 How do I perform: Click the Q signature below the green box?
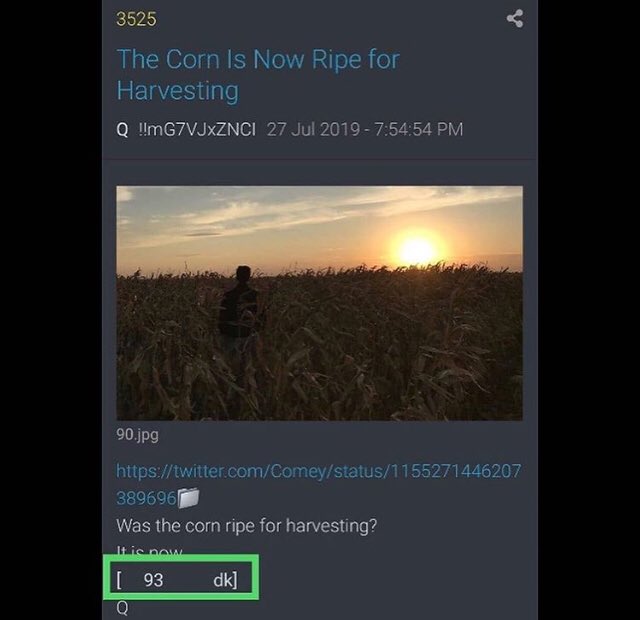tap(122, 607)
